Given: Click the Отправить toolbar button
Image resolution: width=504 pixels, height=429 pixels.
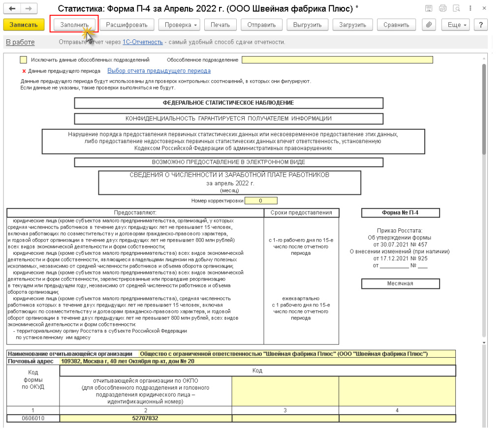Looking at the screenshot, I should pos(261,25).
